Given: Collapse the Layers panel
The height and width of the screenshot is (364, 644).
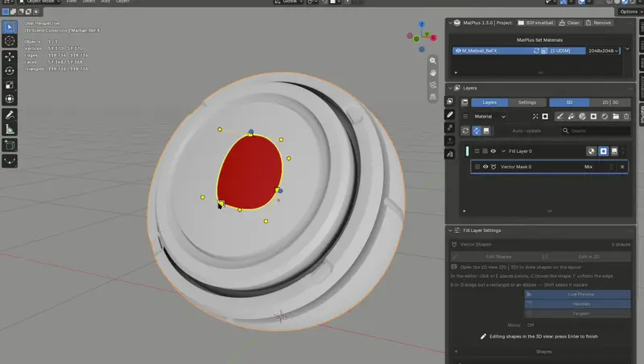Looking at the screenshot, I should (451, 88).
